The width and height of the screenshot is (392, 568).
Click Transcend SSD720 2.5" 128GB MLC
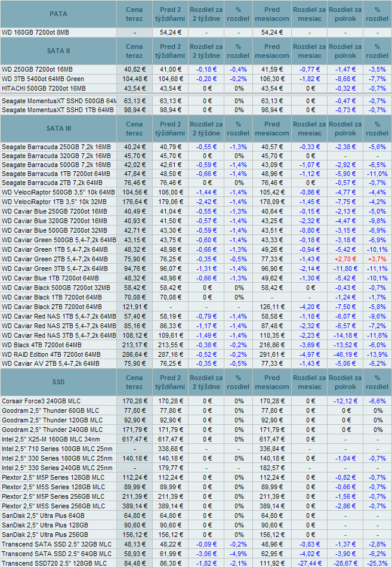point(54,563)
